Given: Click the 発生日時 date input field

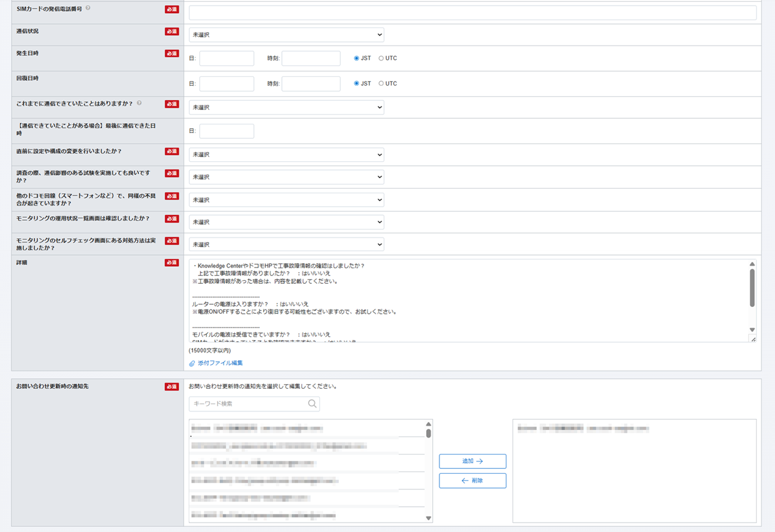Looking at the screenshot, I should coord(226,58).
